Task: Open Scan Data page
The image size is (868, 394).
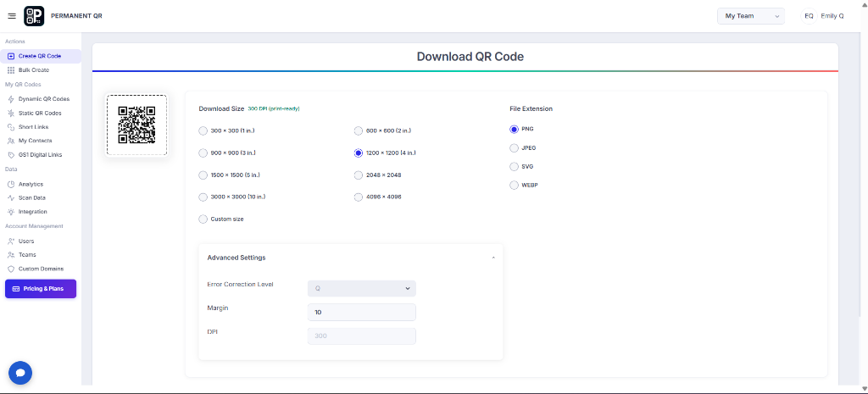Action: [x=32, y=197]
